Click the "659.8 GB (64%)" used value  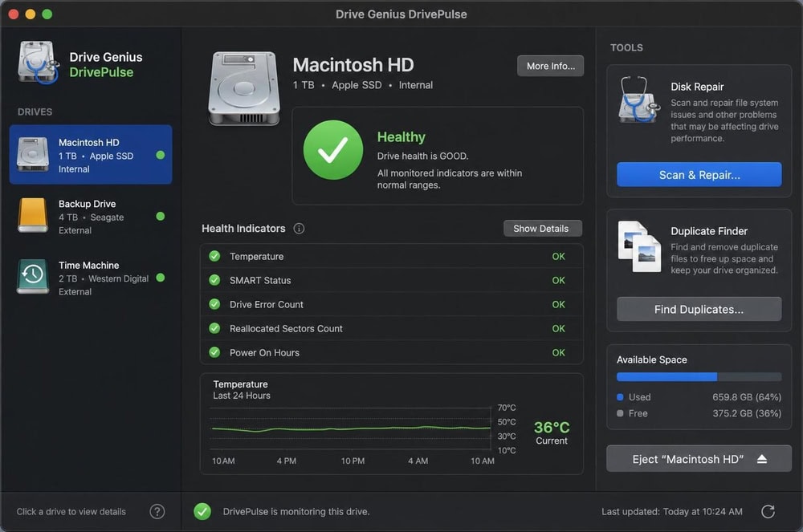[x=747, y=397]
